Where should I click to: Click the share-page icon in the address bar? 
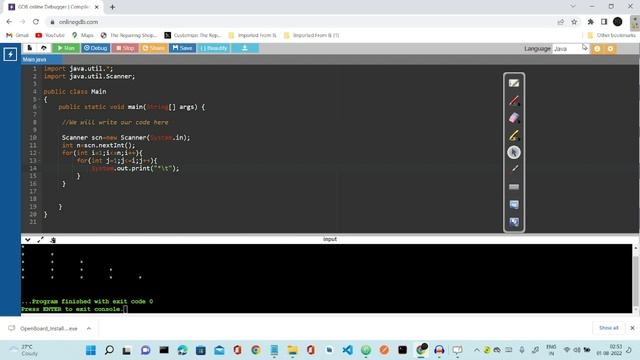click(x=561, y=22)
